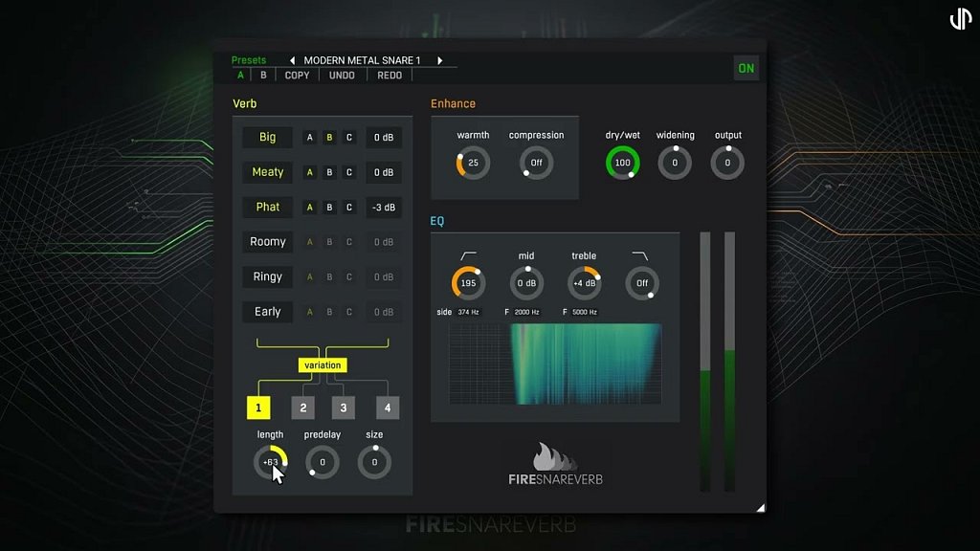Click the warmth knob showing 25
The width and height of the screenshot is (980, 551).
point(473,163)
